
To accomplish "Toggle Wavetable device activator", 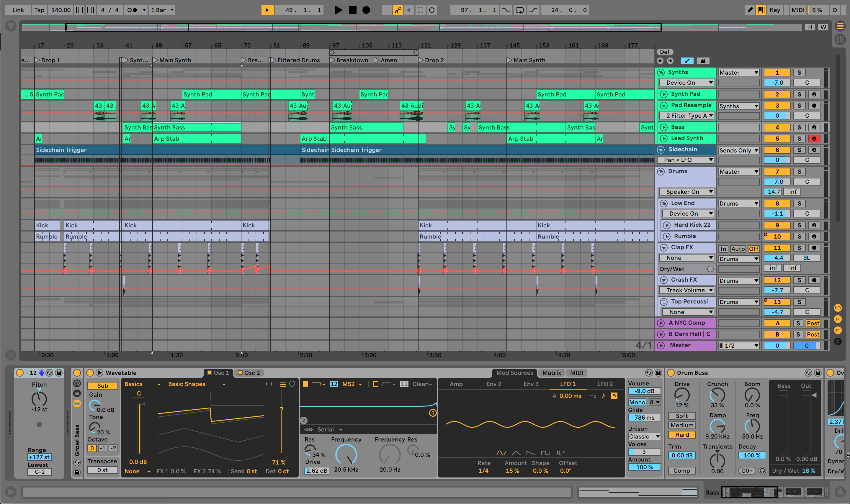I will click(90, 372).
